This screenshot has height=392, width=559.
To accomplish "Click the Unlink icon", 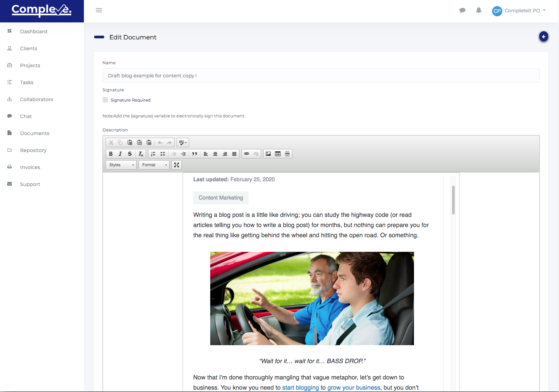I will (x=256, y=154).
